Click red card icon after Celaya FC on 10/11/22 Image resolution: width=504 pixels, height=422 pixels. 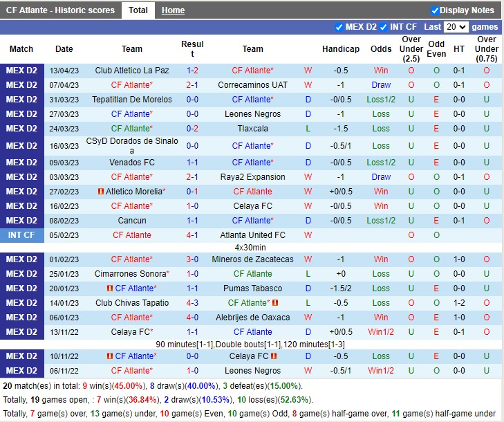(274, 356)
